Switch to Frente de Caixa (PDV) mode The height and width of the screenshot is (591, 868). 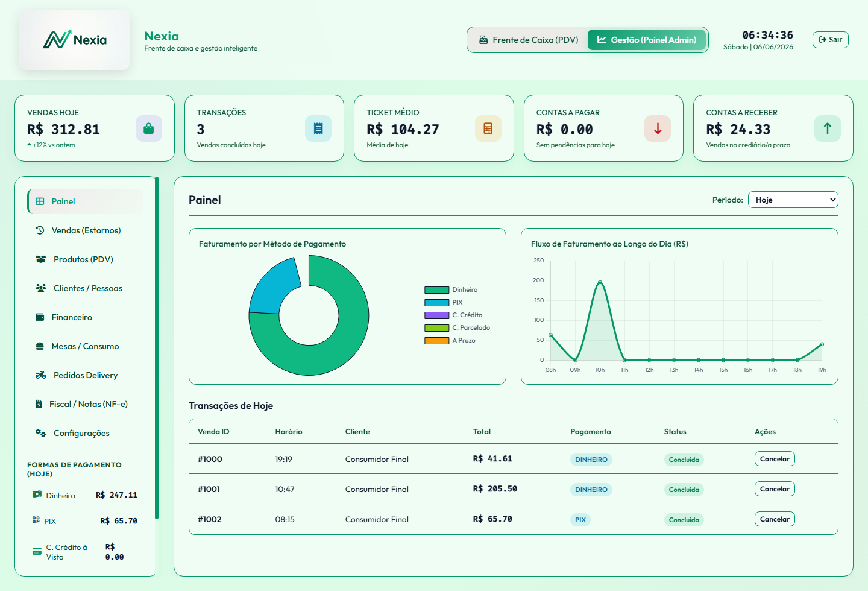pyautogui.click(x=529, y=40)
